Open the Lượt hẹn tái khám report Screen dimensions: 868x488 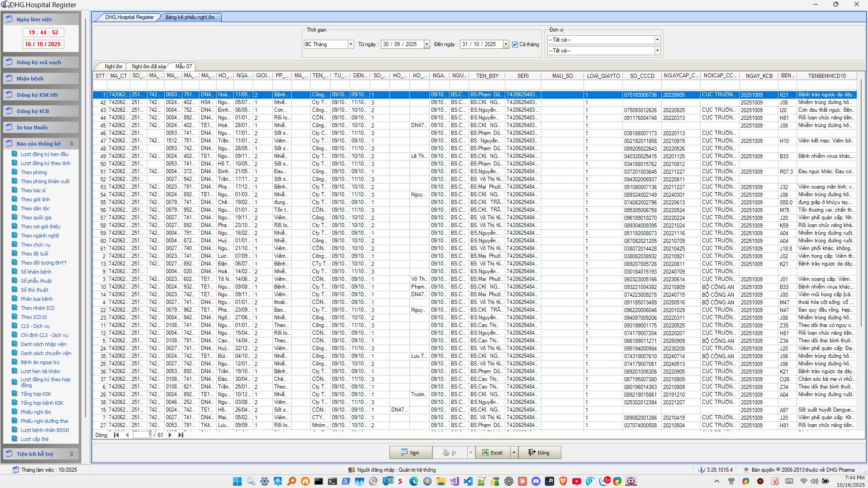[40, 371]
